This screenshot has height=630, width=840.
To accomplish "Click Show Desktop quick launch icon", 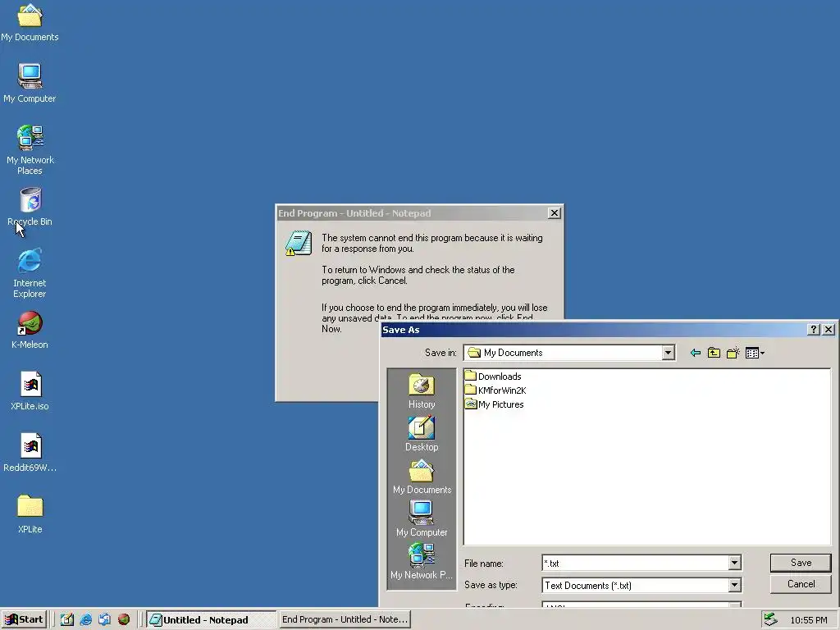I will pos(67,620).
